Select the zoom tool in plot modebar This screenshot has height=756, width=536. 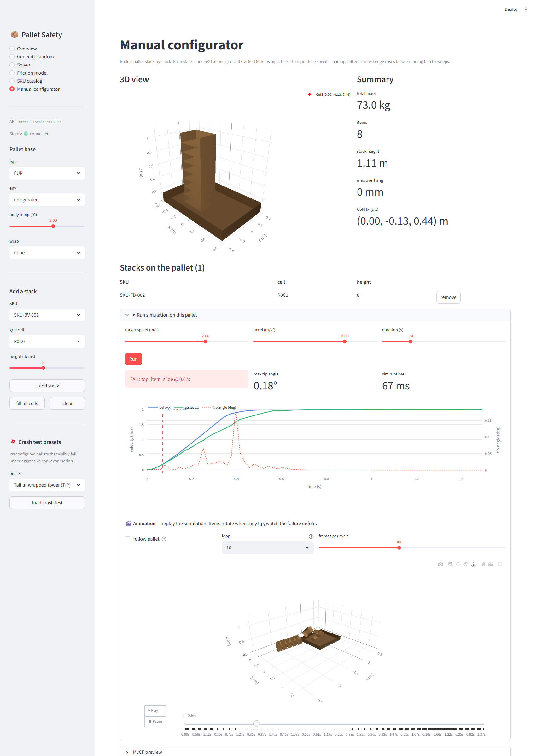[x=450, y=564]
